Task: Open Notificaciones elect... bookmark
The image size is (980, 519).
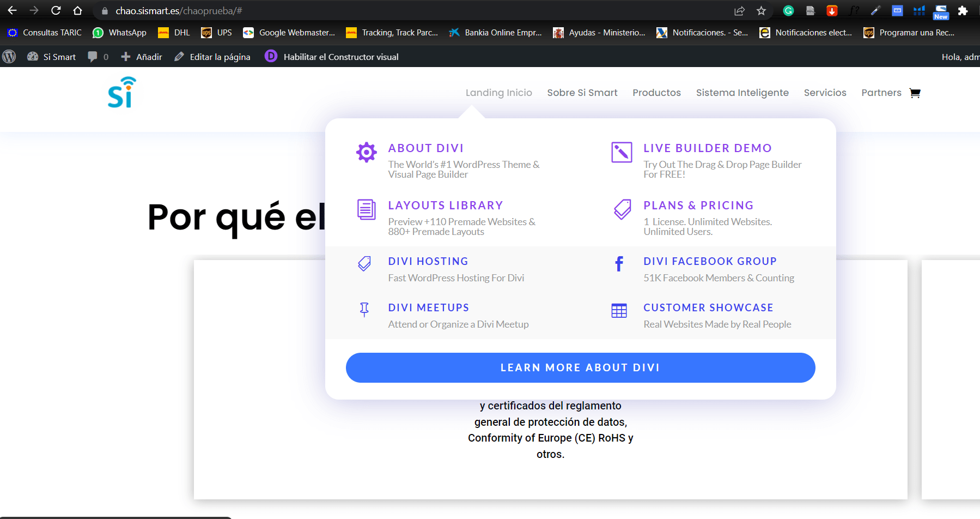Action: [806, 33]
